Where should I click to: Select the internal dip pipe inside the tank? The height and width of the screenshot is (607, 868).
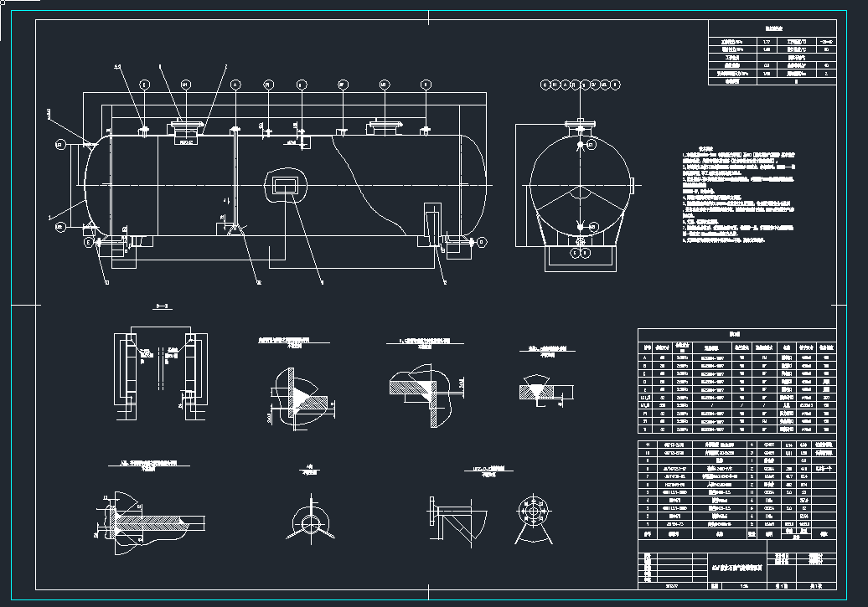click(x=235, y=180)
